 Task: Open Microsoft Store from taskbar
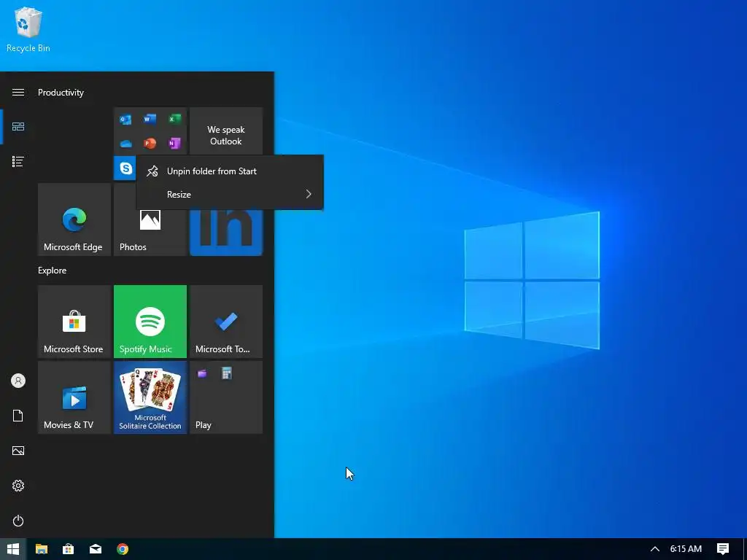click(x=68, y=549)
